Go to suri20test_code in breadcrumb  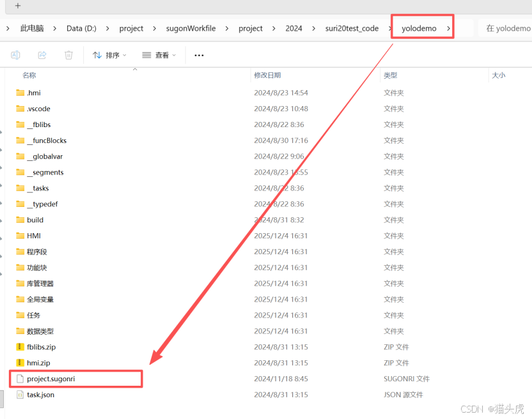point(352,29)
